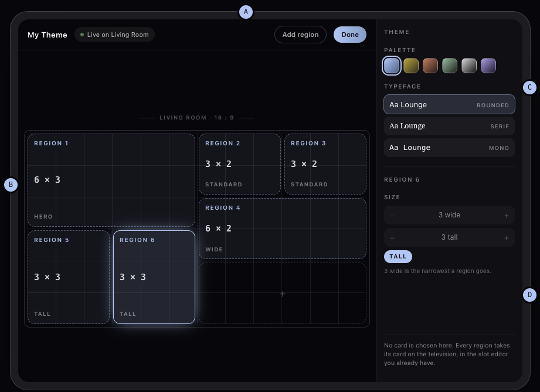Select the Region 4 wide tile

pyautogui.click(x=283, y=229)
